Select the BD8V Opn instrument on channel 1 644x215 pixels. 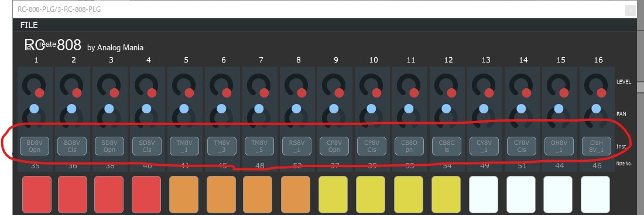coord(35,146)
